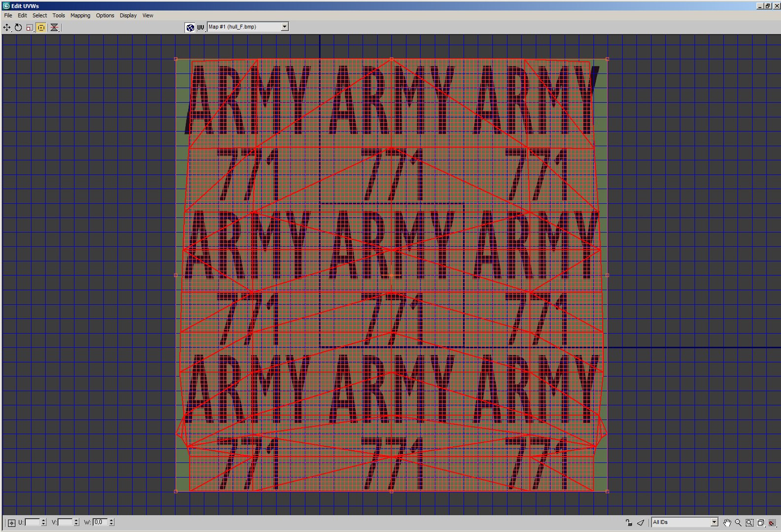The image size is (781, 532).
Task: Toggle Absolute/Offset mode button
Action: pos(11,522)
